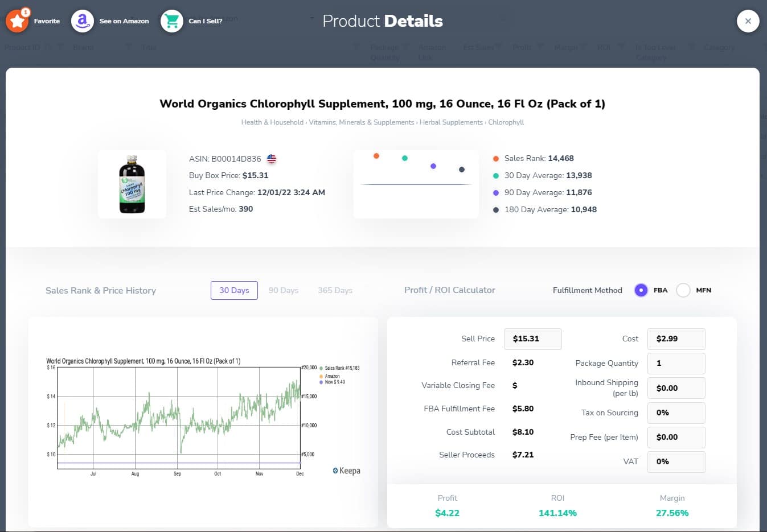The width and height of the screenshot is (767, 532).
Task: Click the Can I Sell cart icon
Action: click(171, 21)
